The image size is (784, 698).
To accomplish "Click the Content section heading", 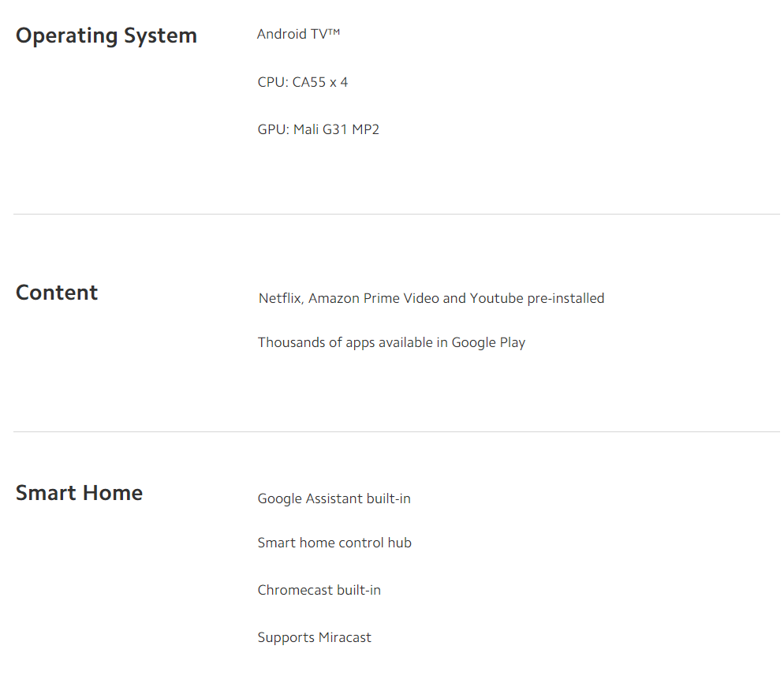I will (x=57, y=293).
